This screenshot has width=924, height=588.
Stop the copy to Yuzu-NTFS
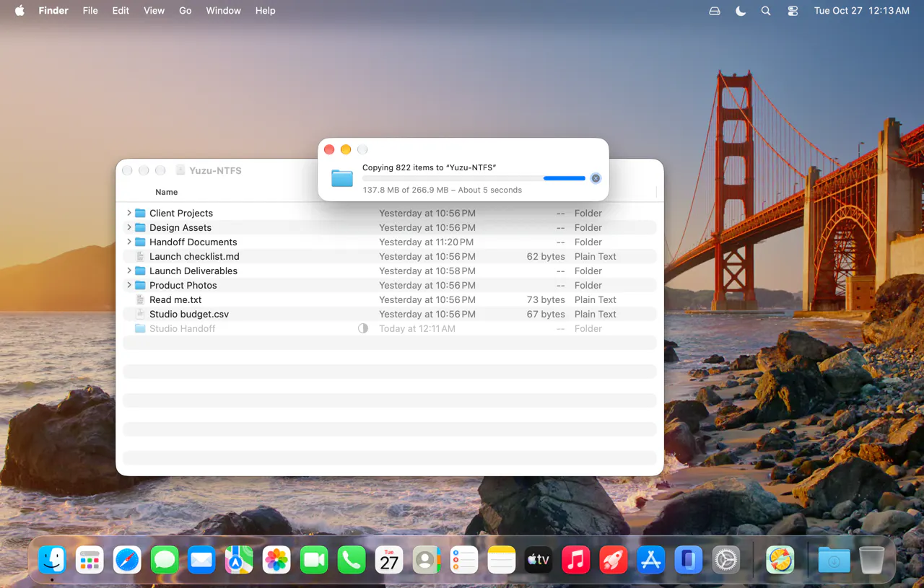pyautogui.click(x=596, y=178)
